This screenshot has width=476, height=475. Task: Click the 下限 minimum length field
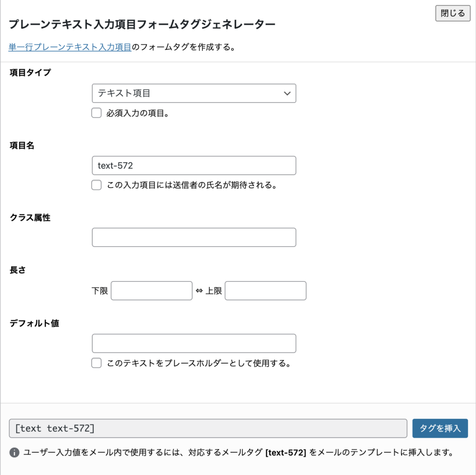click(152, 291)
